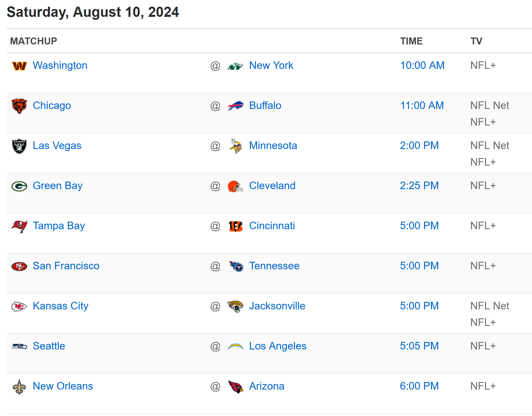Click the Las Vegas Raiders shield logo
Image resolution: width=532 pixels, height=416 pixels.
coord(19,146)
